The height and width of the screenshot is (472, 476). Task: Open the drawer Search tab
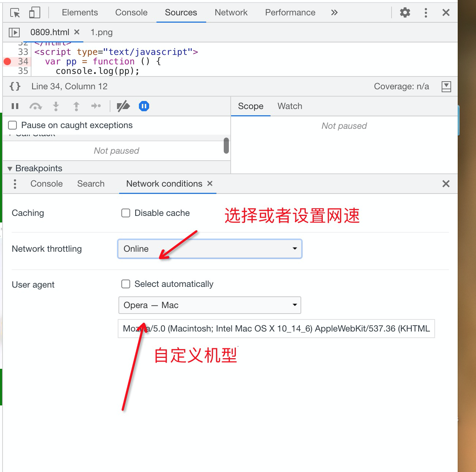coord(91,184)
